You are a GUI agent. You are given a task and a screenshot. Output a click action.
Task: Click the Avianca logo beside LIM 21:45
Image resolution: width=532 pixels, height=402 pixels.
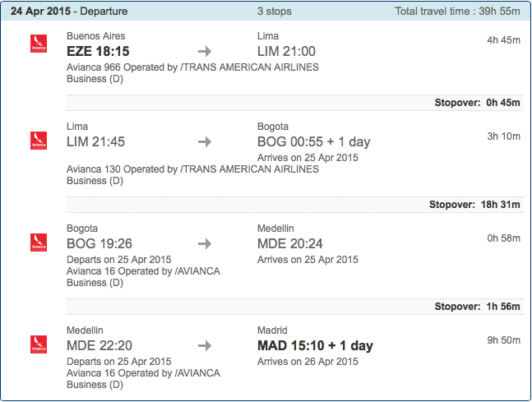[39, 141]
